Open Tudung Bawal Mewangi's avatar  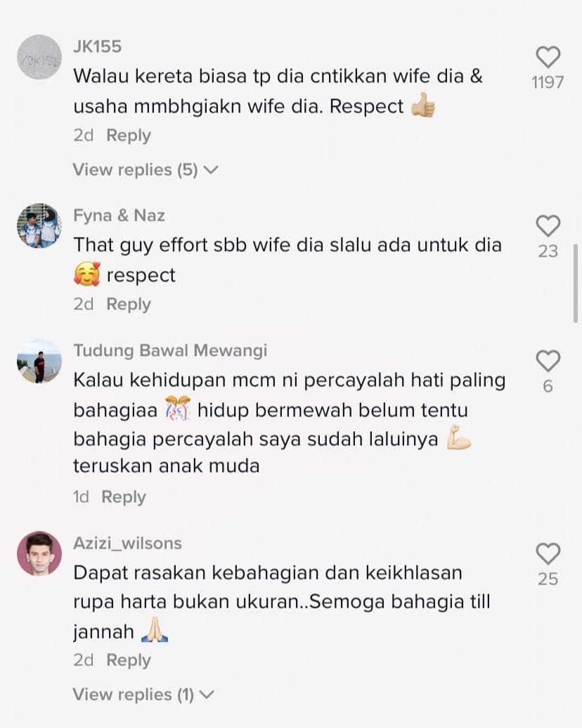[x=39, y=361]
